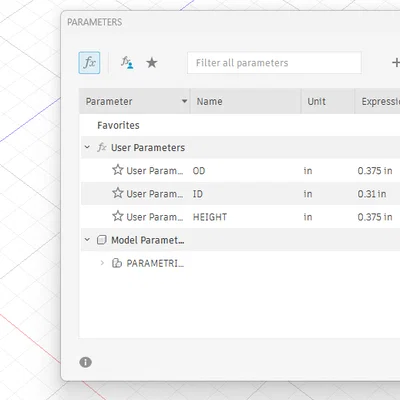The image size is (400, 400).
Task: Toggle favorite star for ID parameter
Action: click(118, 193)
